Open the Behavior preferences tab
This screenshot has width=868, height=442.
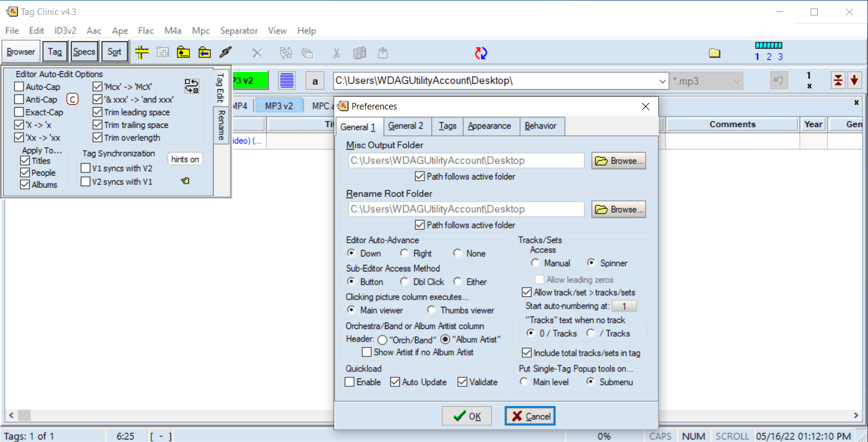(540, 126)
